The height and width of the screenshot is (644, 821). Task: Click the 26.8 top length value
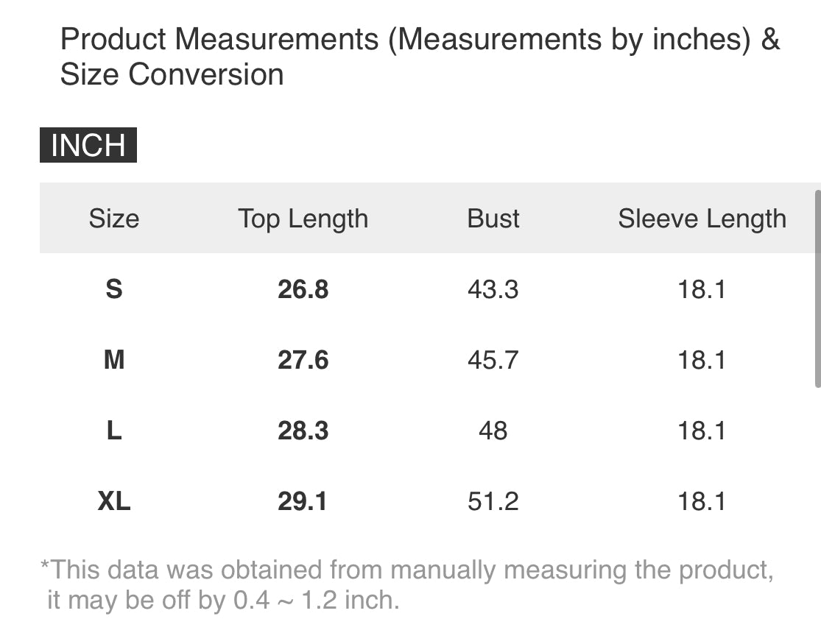click(303, 289)
